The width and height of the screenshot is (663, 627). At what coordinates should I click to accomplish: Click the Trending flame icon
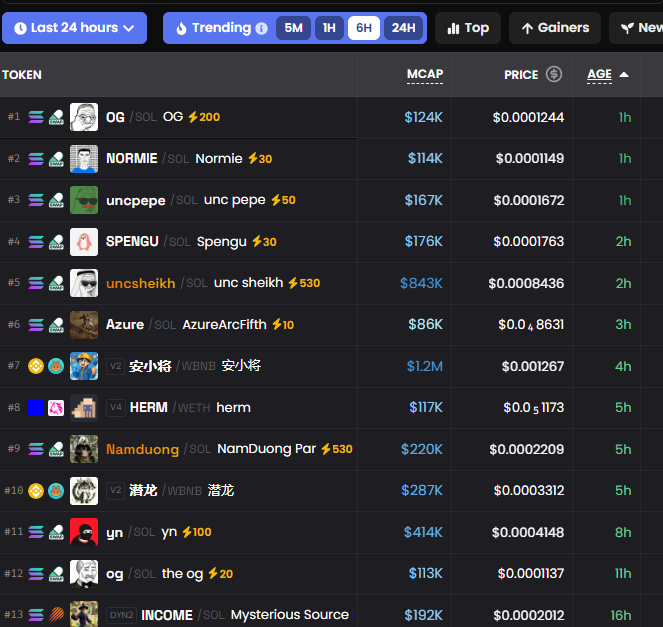click(x=181, y=28)
